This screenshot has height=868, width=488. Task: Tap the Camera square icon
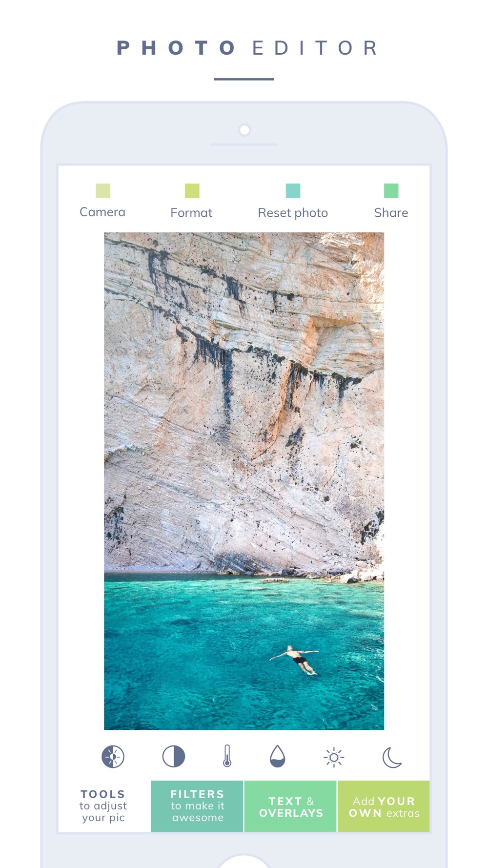(103, 190)
